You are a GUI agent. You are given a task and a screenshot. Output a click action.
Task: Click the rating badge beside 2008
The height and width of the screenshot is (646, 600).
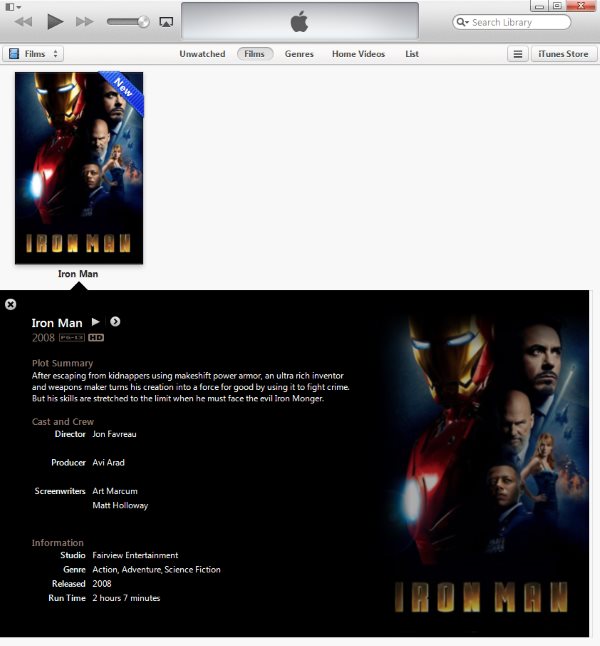click(72, 338)
